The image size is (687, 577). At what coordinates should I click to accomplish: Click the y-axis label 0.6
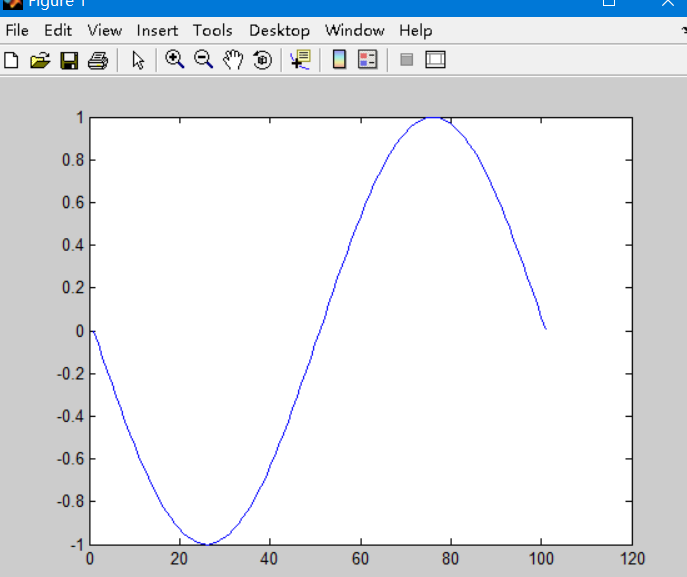[x=73, y=203]
